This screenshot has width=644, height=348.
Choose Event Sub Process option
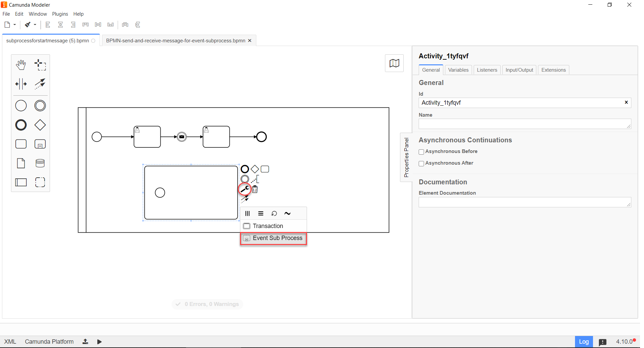click(x=273, y=238)
